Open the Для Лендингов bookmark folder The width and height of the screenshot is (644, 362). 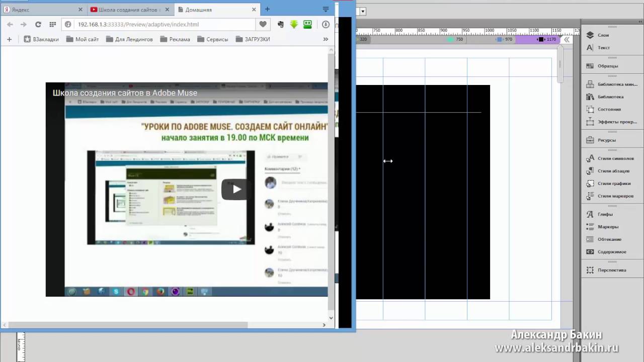pyautogui.click(x=129, y=39)
